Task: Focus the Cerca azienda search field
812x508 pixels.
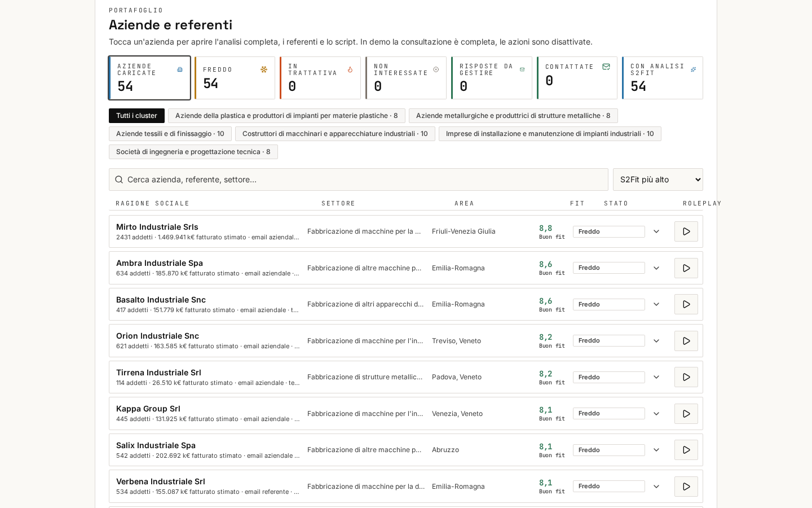Action: tap(359, 179)
